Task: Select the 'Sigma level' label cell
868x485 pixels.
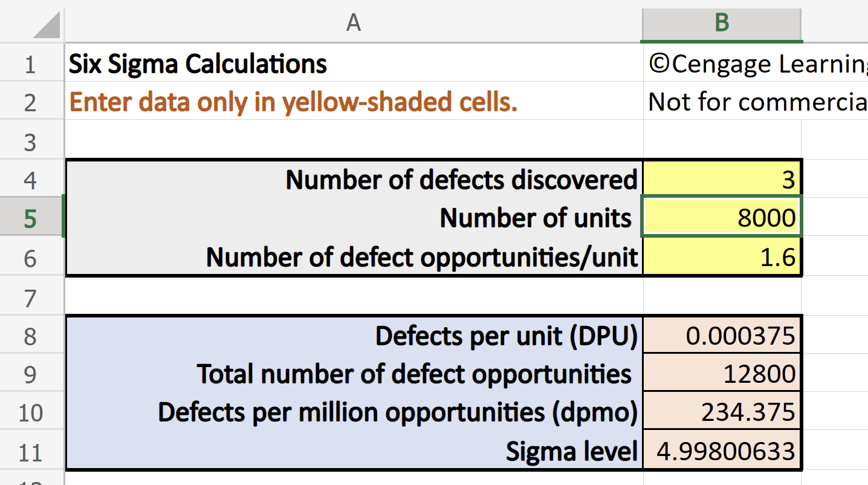Action: click(x=571, y=452)
